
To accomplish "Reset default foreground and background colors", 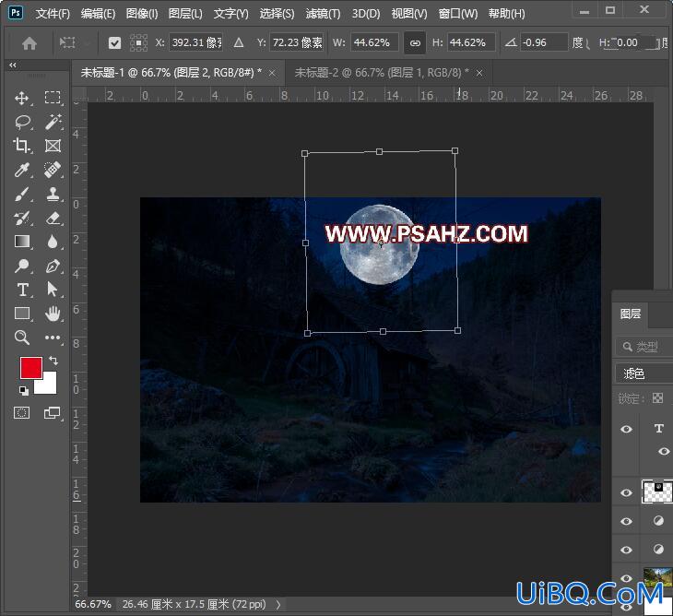I will [24, 391].
